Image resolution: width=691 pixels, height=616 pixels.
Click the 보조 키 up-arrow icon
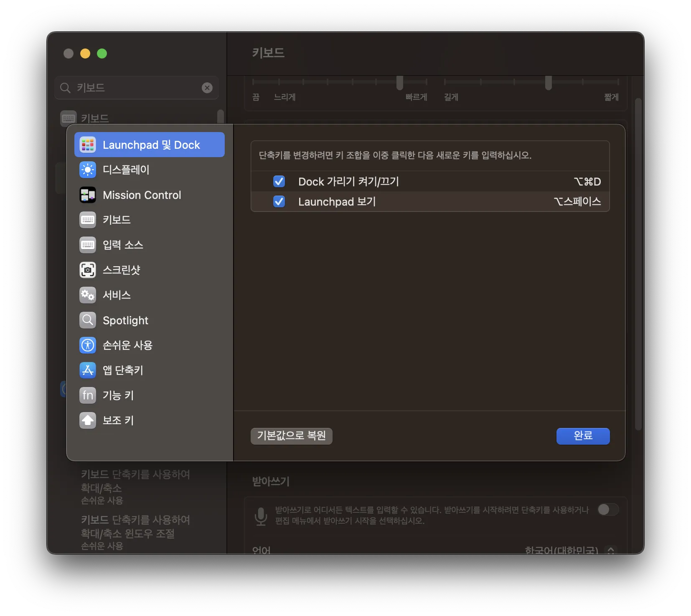(x=88, y=420)
